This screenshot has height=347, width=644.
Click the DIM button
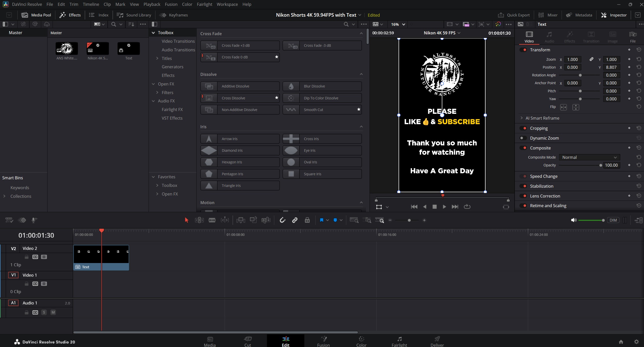613,220
